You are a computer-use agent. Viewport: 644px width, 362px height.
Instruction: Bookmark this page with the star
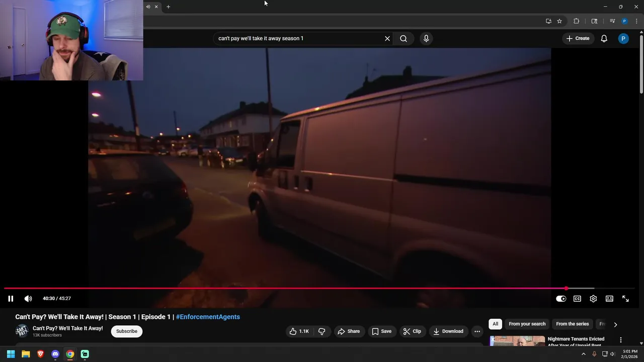tap(559, 21)
